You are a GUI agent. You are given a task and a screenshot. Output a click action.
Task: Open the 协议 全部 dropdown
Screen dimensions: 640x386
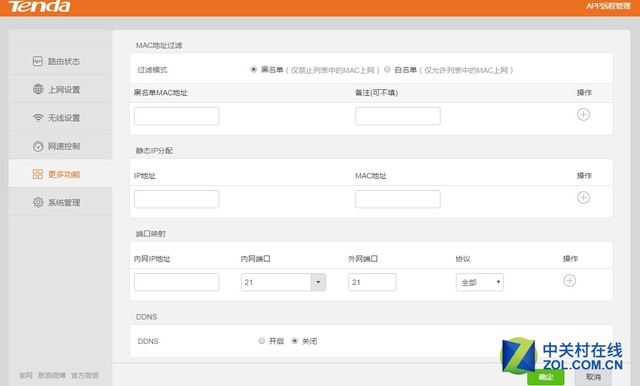[480, 282]
